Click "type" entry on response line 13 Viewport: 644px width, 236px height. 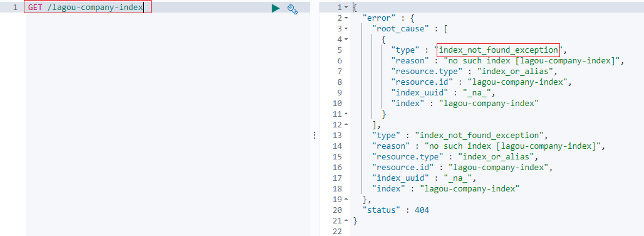[460, 136]
